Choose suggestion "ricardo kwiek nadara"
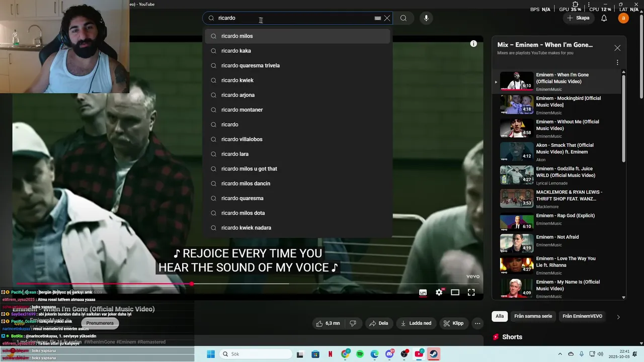 pyautogui.click(x=297, y=228)
